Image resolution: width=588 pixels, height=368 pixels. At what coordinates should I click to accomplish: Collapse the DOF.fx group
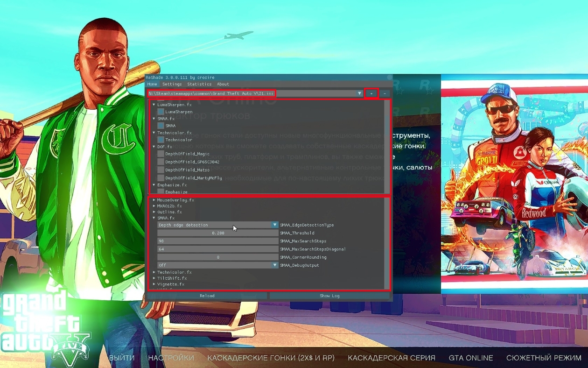coord(154,147)
